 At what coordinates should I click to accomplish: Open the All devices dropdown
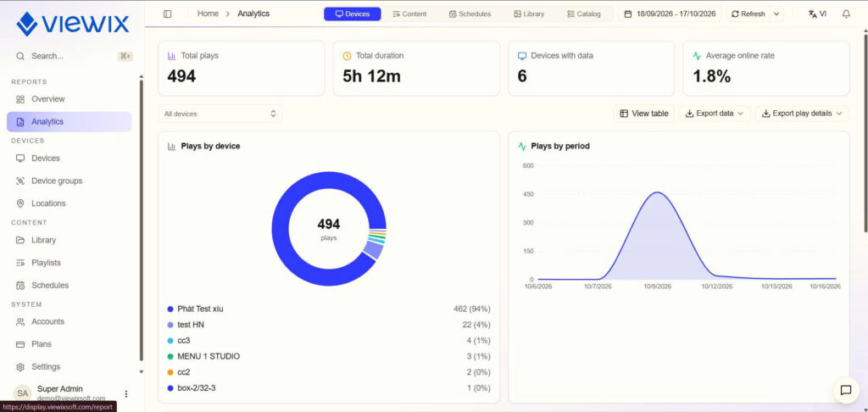(x=220, y=114)
